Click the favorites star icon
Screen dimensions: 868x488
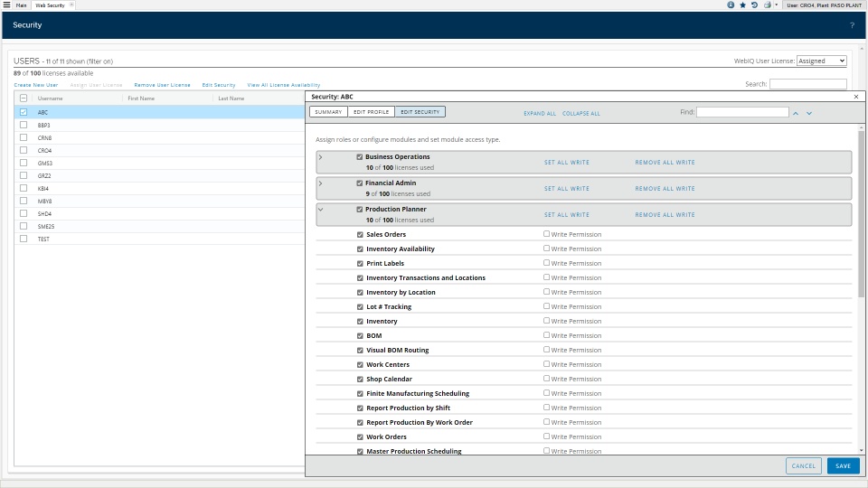743,5
